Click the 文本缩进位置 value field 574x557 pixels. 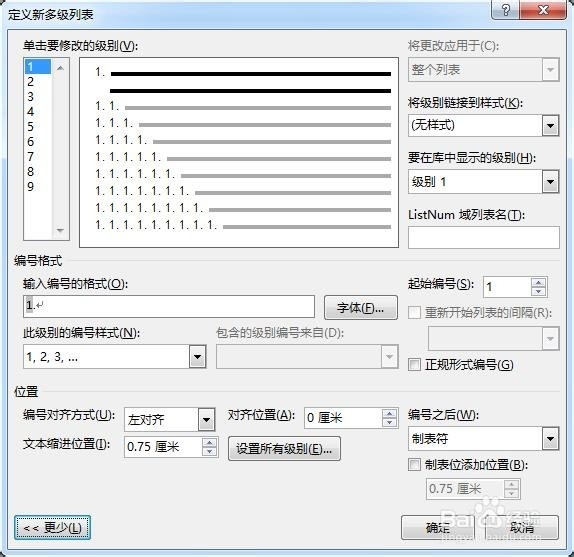pos(163,447)
